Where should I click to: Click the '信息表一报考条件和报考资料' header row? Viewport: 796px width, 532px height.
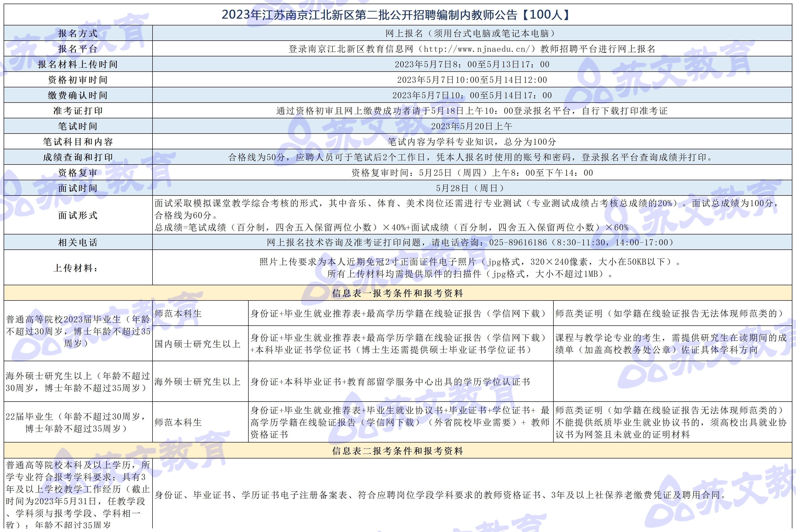tap(398, 293)
